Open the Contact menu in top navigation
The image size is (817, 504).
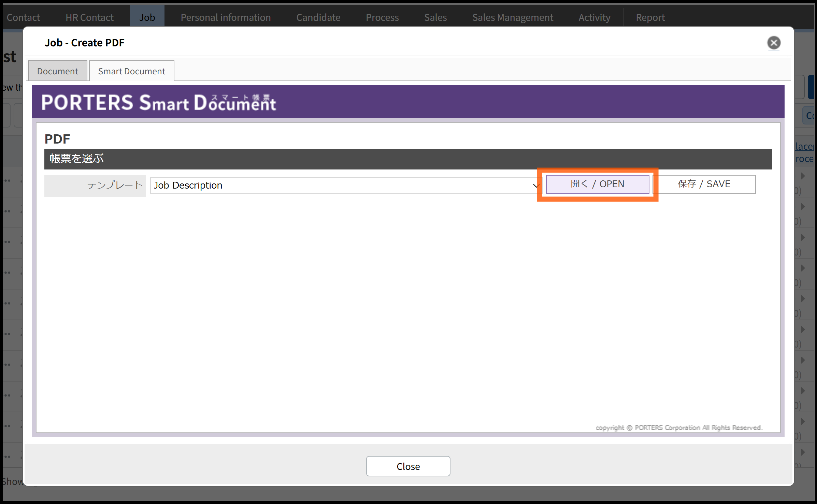[23, 17]
